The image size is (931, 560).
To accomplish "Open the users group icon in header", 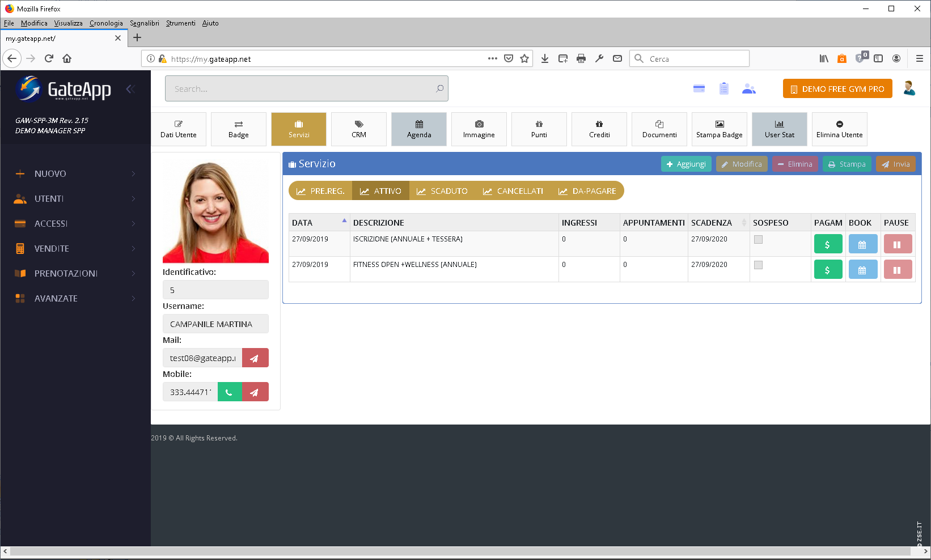I will 749,89.
